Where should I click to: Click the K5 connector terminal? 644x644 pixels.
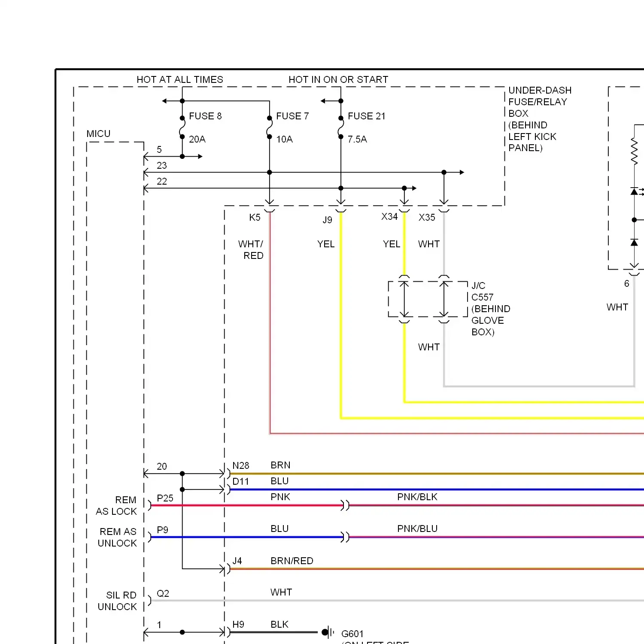tap(270, 209)
